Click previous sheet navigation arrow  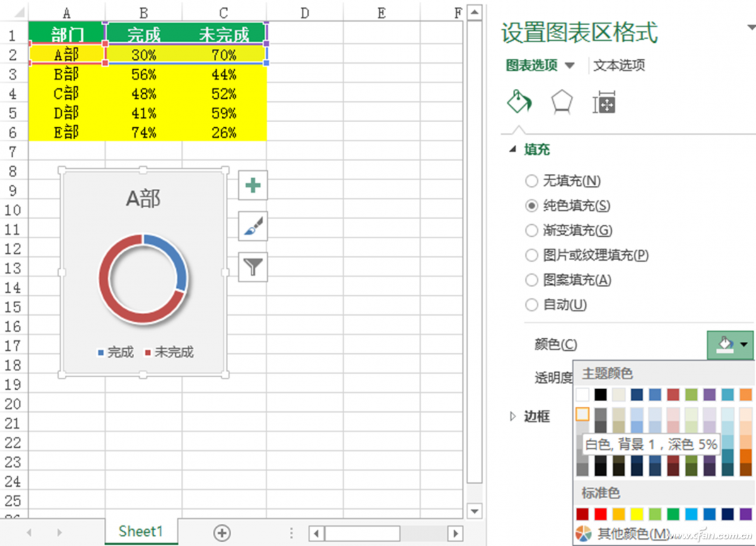pos(29,533)
